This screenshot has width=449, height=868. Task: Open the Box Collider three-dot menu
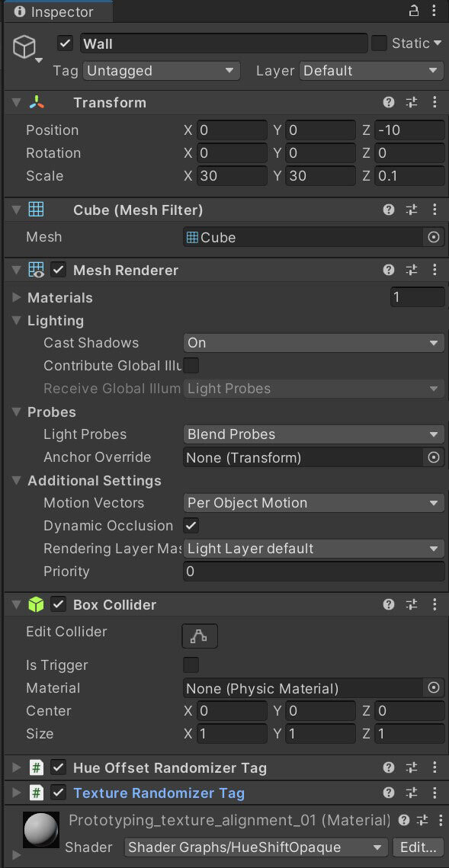click(x=435, y=604)
